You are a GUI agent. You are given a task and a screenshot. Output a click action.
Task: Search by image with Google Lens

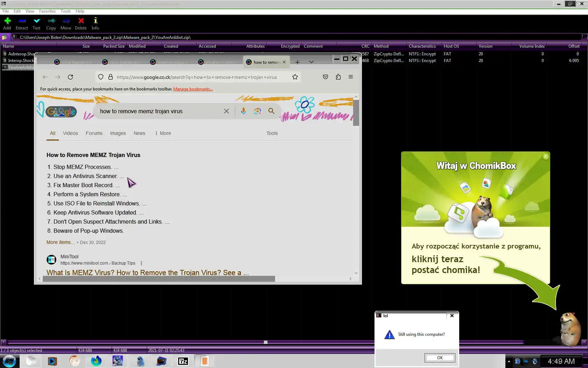point(258,111)
